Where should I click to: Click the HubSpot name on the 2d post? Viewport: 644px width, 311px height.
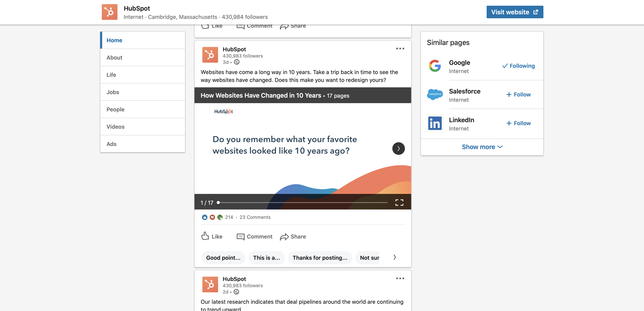tap(234, 279)
